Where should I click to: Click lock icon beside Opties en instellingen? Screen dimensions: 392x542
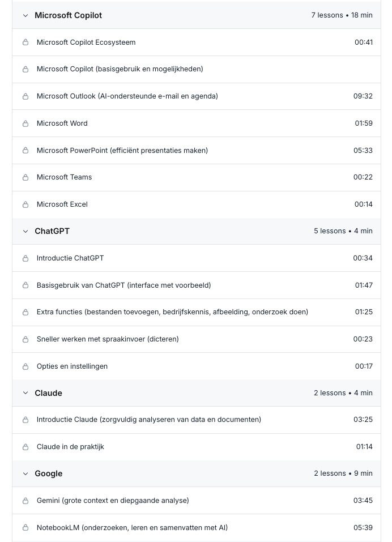click(x=25, y=366)
